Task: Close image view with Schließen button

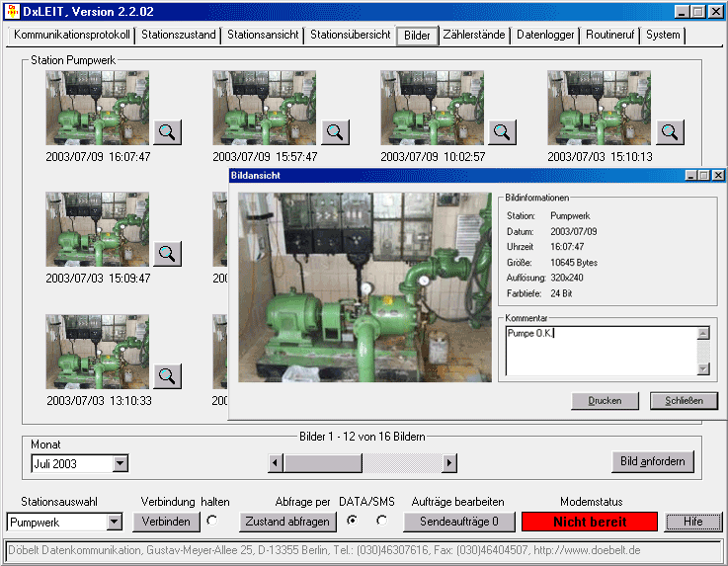Action: (684, 401)
